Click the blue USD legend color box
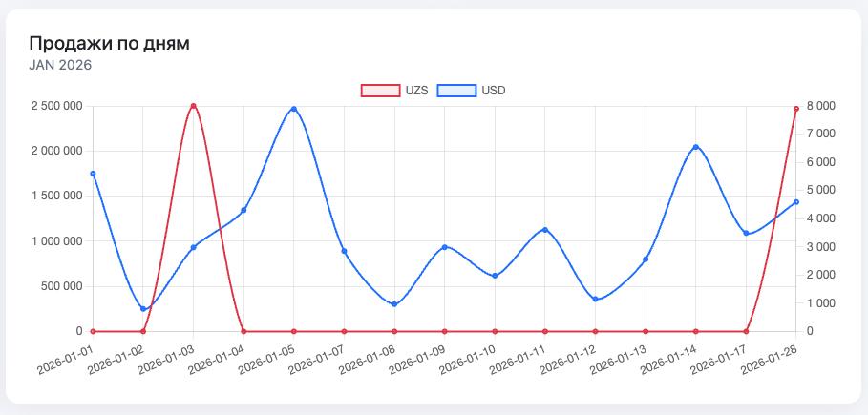 click(456, 91)
